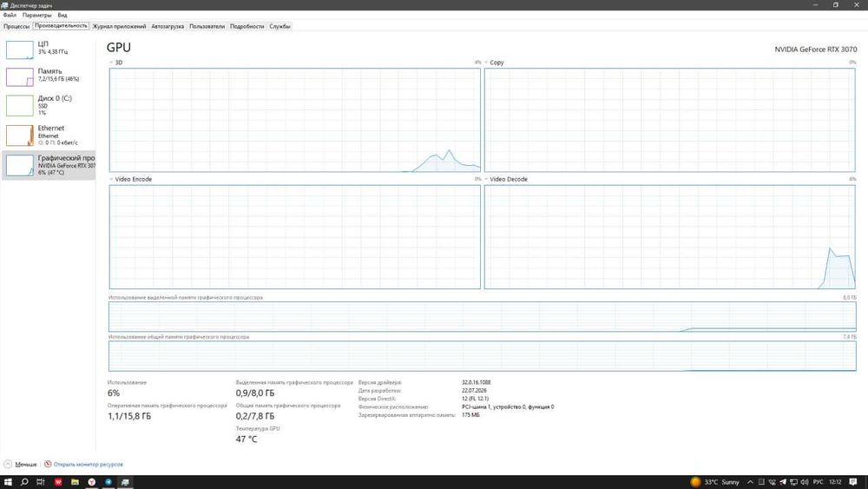868x489 pixels.
Task: Click the Task Manager title bar icon
Action: coord(4,5)
